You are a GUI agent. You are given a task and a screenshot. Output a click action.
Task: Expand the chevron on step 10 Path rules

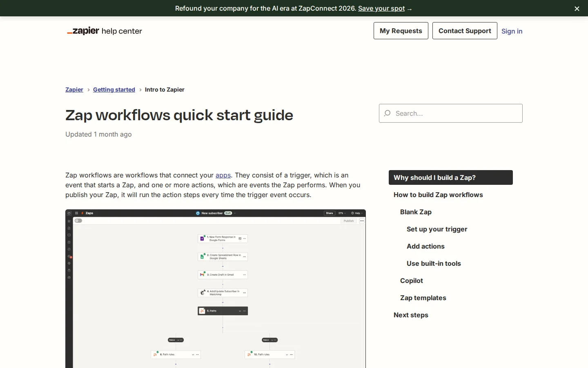(287, 355)
